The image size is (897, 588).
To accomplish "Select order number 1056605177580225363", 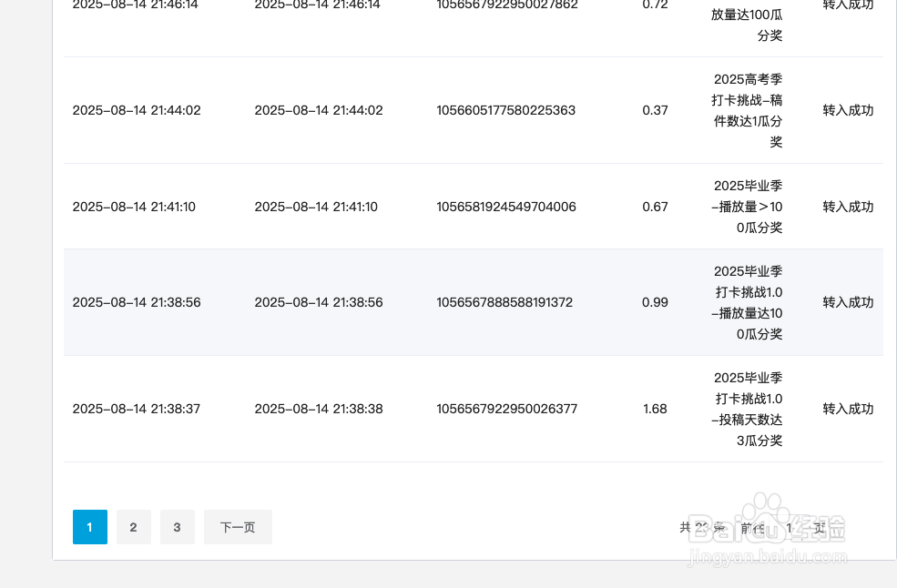I will tap(505, 110).
